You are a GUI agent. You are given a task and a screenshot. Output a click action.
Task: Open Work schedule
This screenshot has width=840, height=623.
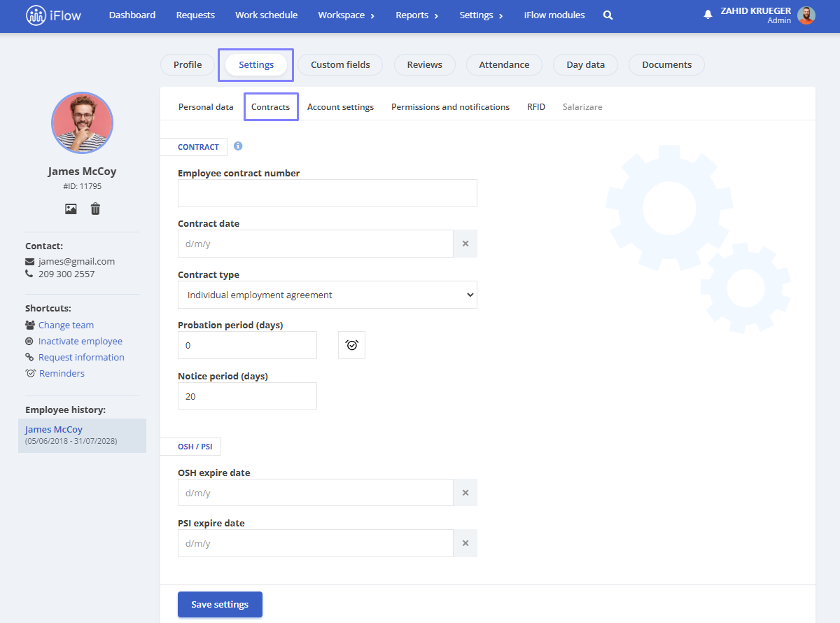266,15
